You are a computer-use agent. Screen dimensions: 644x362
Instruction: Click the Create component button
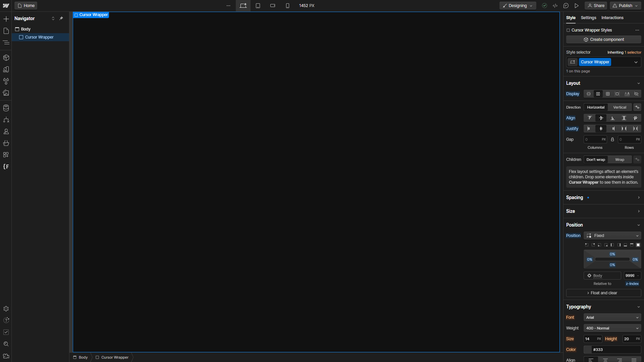click(x=603, y=40)
